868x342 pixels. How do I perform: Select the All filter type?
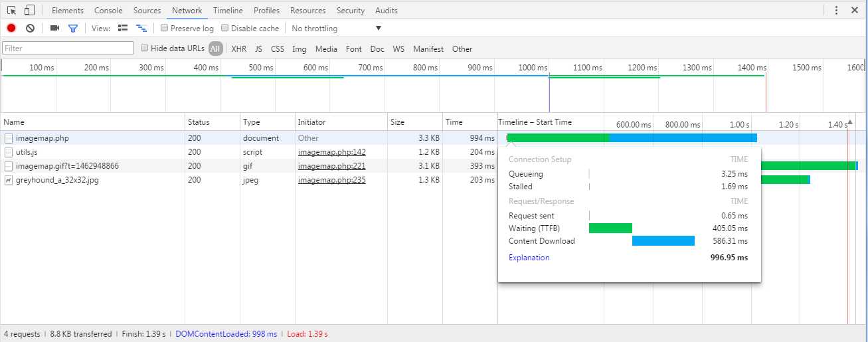point(215,48)
